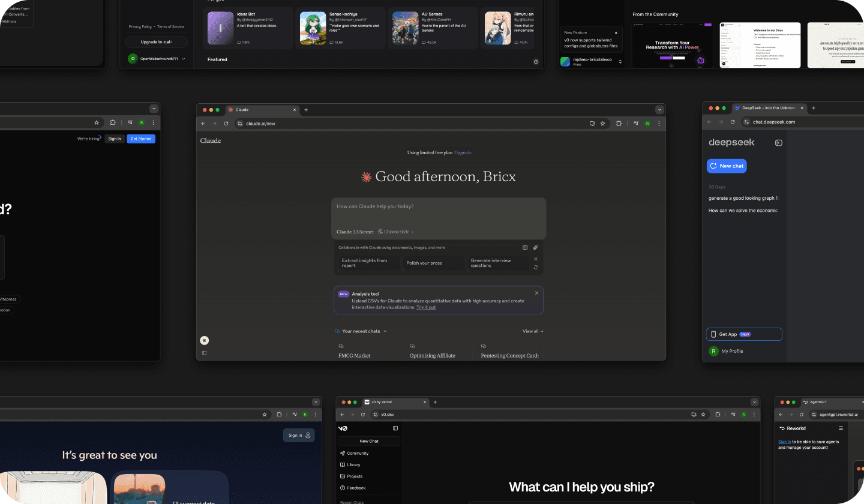Choose the Generate interview questions suggestion

498,263
